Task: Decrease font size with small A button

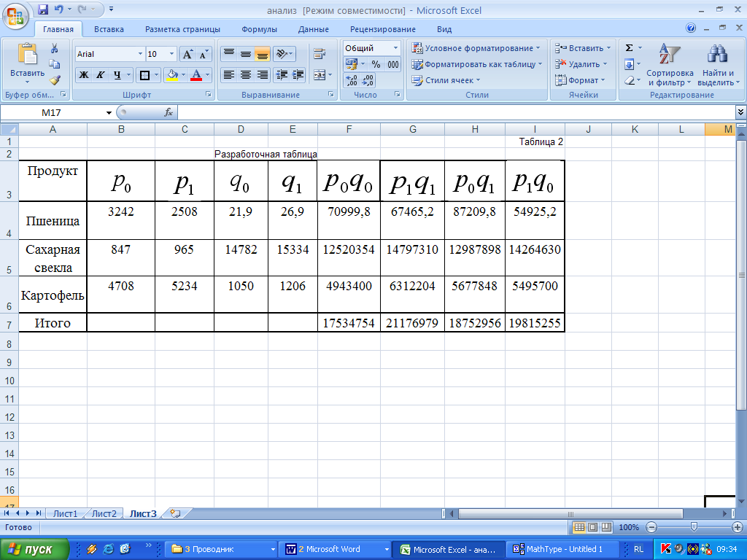Action: [x=204, y=54]
